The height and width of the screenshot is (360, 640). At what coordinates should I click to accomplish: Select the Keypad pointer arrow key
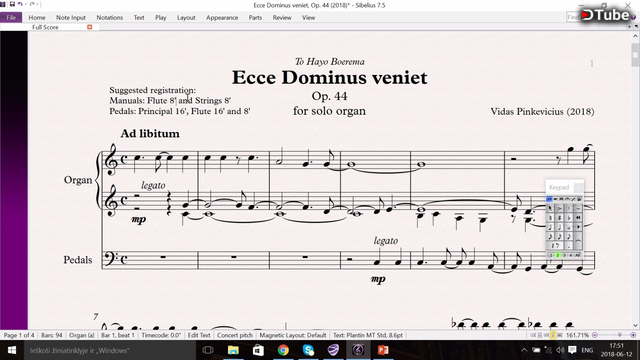click(x=550, y=208)
